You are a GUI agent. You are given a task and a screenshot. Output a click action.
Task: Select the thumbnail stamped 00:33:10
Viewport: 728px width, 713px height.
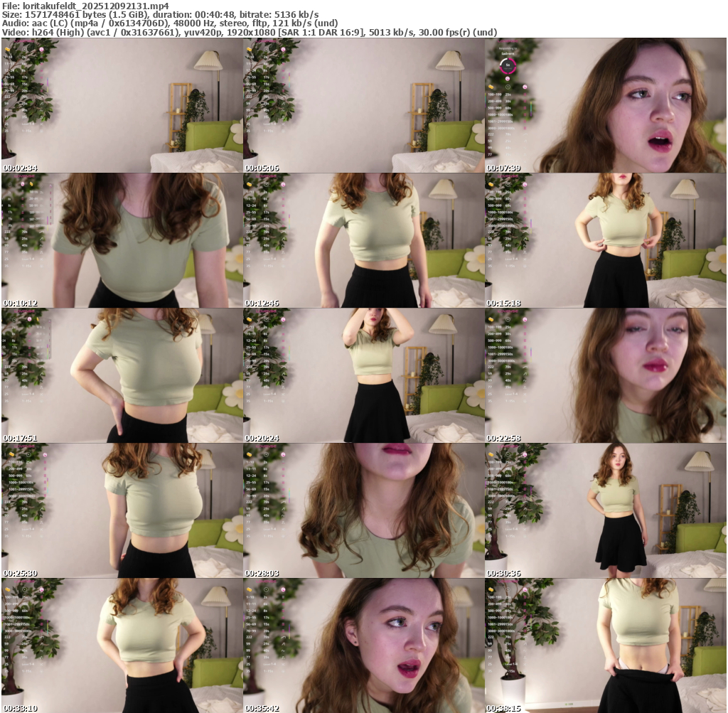tap(122, 645)
